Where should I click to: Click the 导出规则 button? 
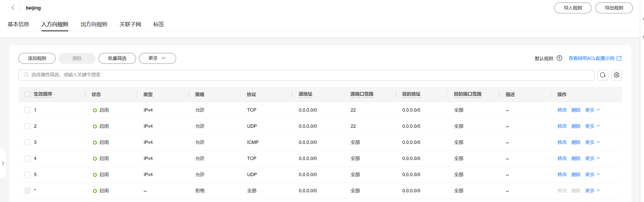614,8
